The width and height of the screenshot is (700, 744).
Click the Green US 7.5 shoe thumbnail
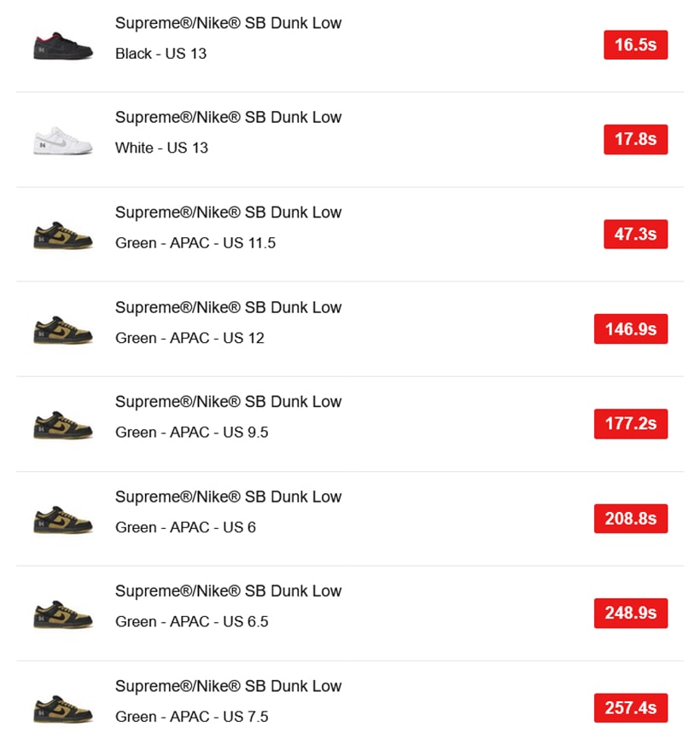pyautogui.click(x=62, y=708)
